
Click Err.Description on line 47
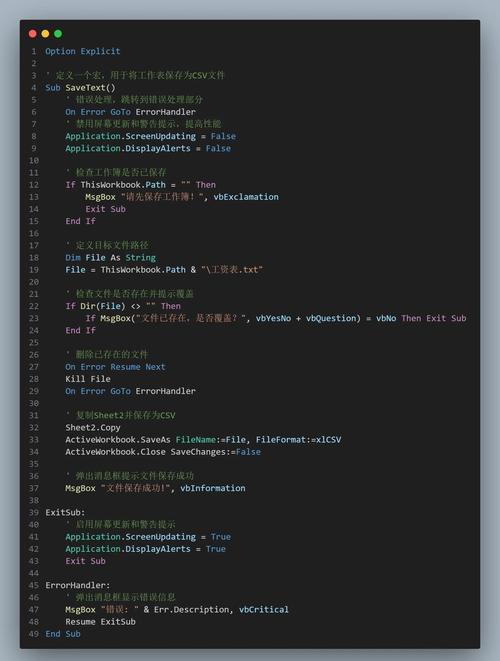192,610
